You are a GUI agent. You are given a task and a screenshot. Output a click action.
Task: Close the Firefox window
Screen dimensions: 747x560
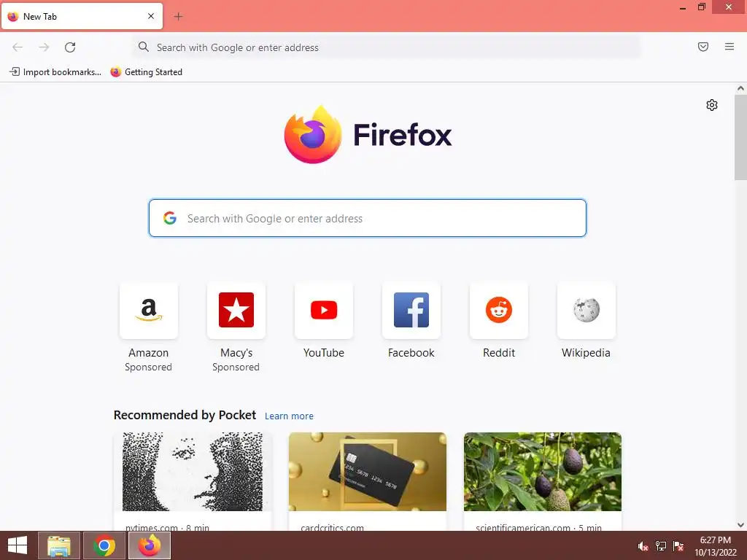pyautogui.click(x=729, y=7)
